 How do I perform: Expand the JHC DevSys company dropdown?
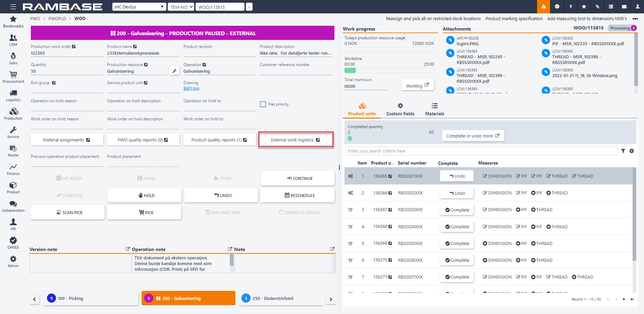139,7
